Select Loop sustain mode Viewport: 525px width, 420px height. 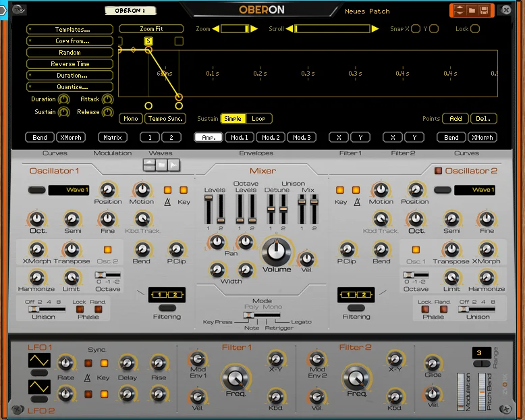pos(258,119)
